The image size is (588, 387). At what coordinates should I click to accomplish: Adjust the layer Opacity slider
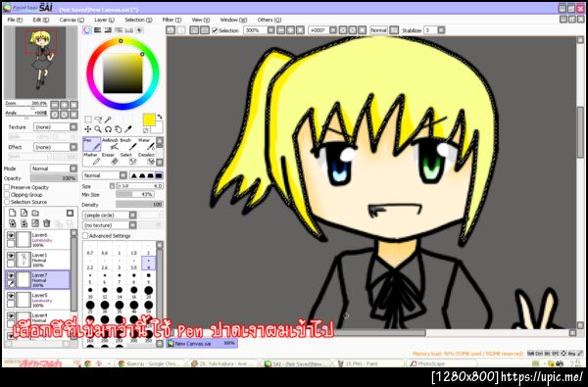tap(54, 178)
